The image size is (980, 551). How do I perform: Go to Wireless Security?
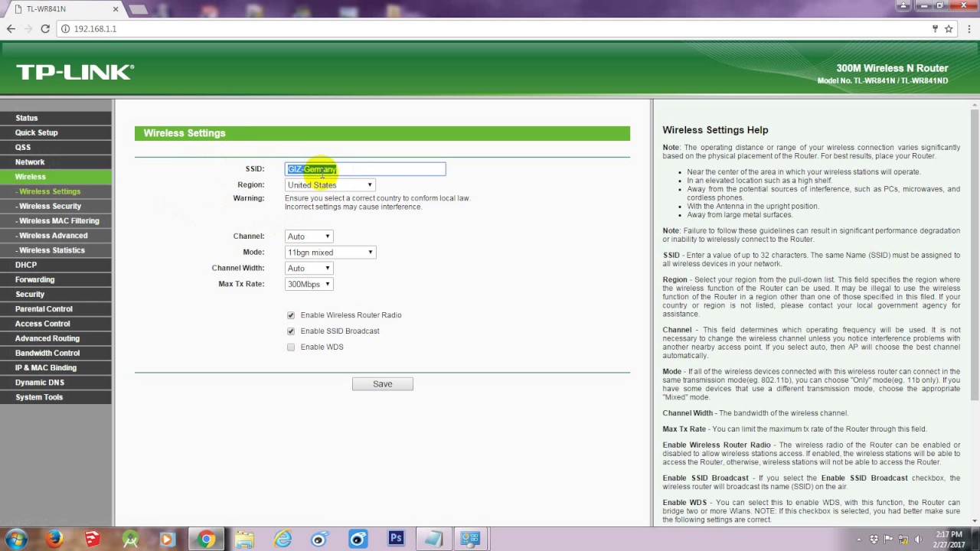coord(56,206)
